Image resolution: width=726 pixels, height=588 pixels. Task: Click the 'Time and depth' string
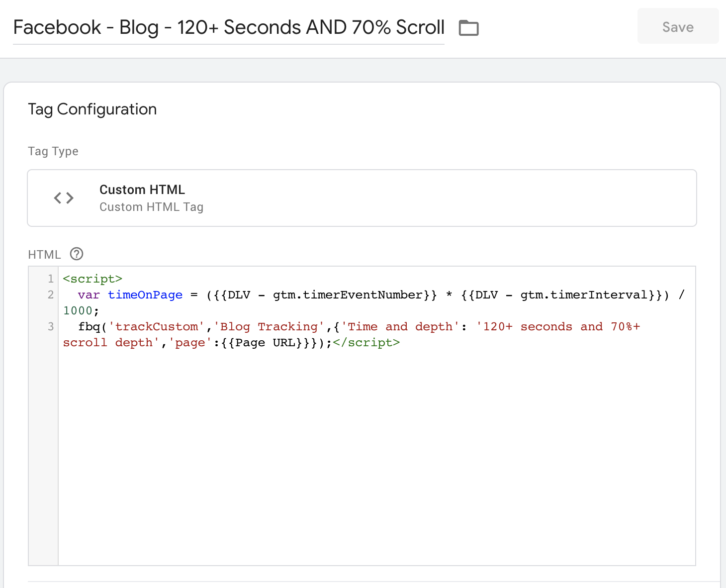[400, 327]
